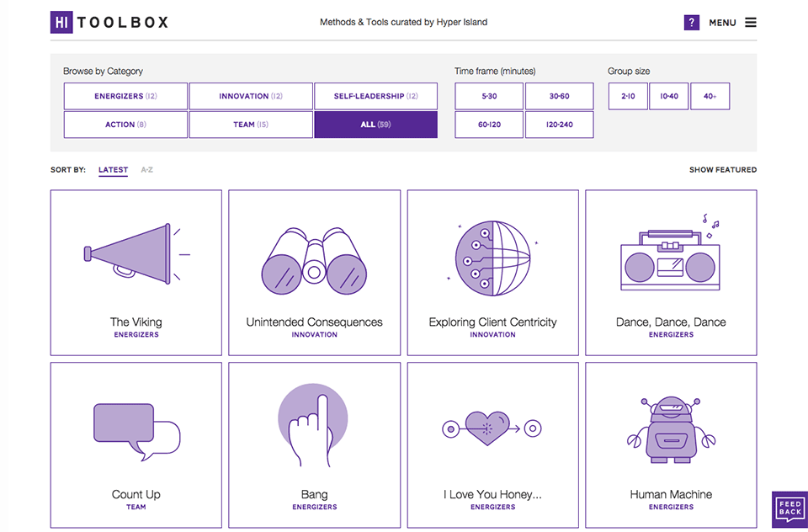Click the pointing finger icon for Bang
This screenshot has width=808, height=532.
[x=312, y=426]
